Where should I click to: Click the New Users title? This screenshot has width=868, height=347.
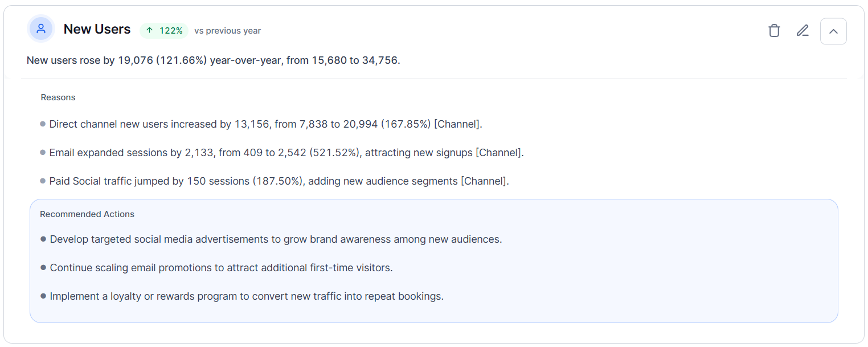coord(97,30)
